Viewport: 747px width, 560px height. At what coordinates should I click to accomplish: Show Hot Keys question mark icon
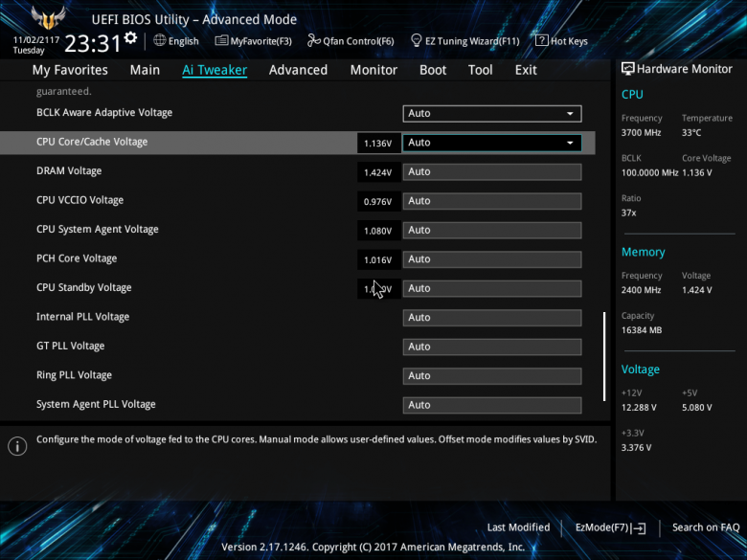point(541,40)
